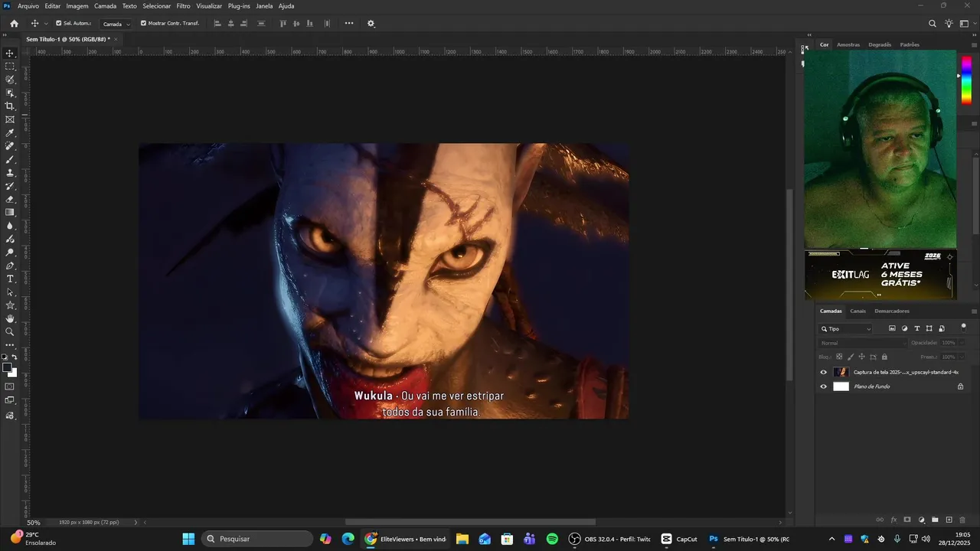The width and height of the screenshot is (980, 551).
Task: Select the Eraser tool
Action: (x=10, y=199)
